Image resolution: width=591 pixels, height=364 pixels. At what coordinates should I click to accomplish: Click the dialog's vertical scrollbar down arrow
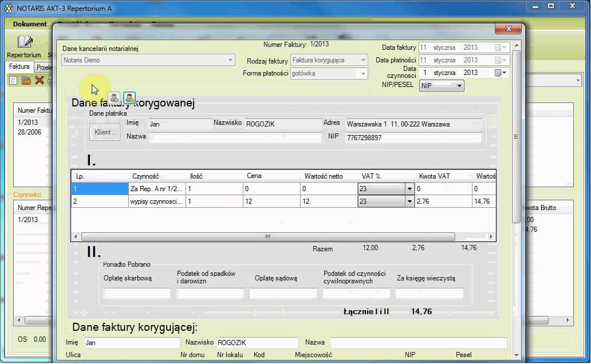click(517, 355)
